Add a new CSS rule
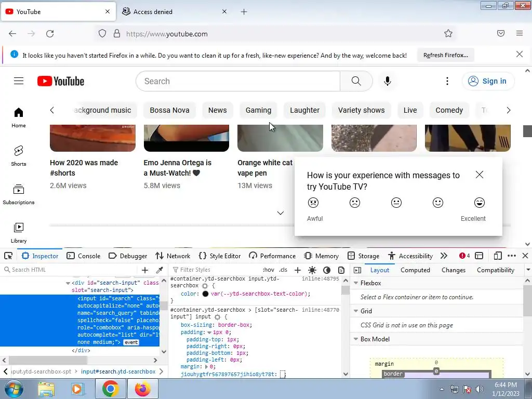The width and height of the screenshot is (532, 399). [298, 270]
